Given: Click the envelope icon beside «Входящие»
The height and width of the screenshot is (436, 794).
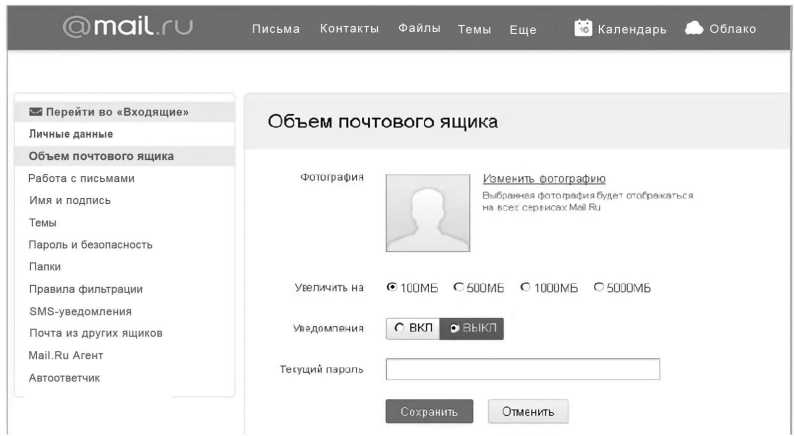Looking at the screenshot, I should (35, 112).
